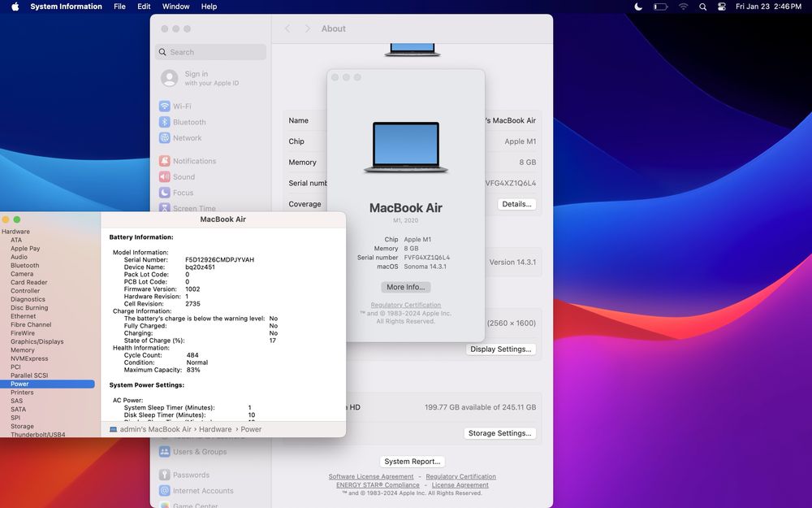Select Storage in System Information list
Viewport: 812px width, 508px height.
pyautogui.click(x=22, y=426)
